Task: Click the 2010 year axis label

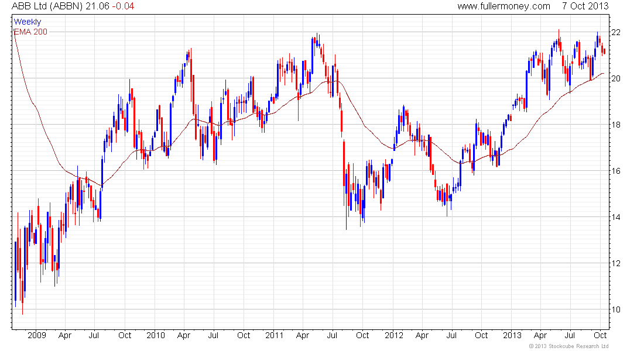Action: pyautogui.click(x=156, y=335)
